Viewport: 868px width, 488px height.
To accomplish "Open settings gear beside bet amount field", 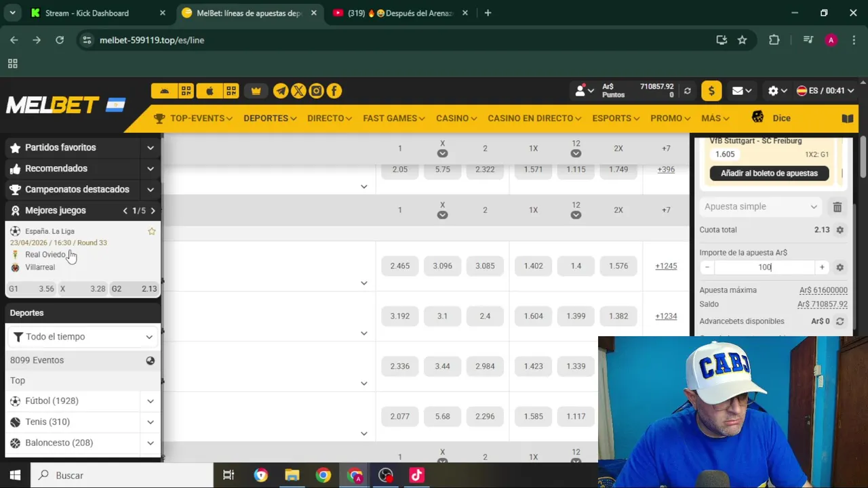I will click(840, 267).
